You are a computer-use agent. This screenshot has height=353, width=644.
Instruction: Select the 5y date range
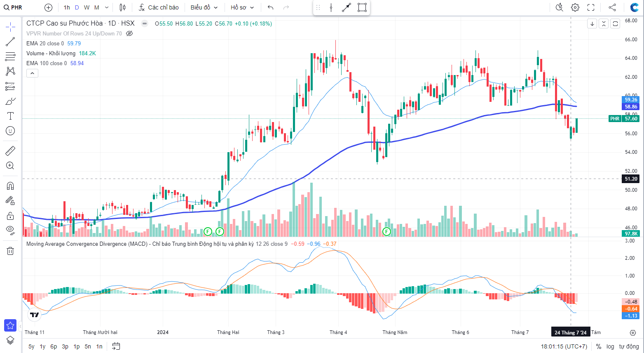pyautogui.click(x=31, y=346)
